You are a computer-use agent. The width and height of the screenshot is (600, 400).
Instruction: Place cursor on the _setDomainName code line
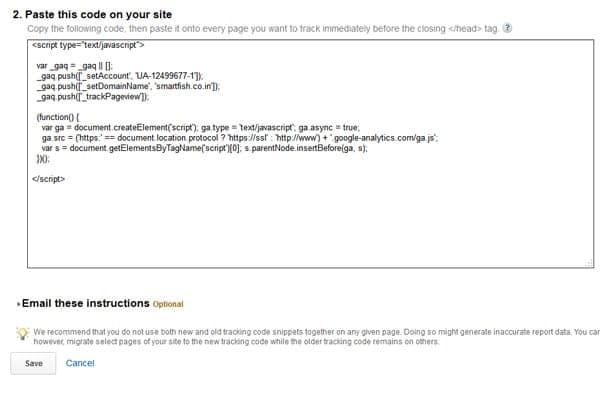point(128,86)
